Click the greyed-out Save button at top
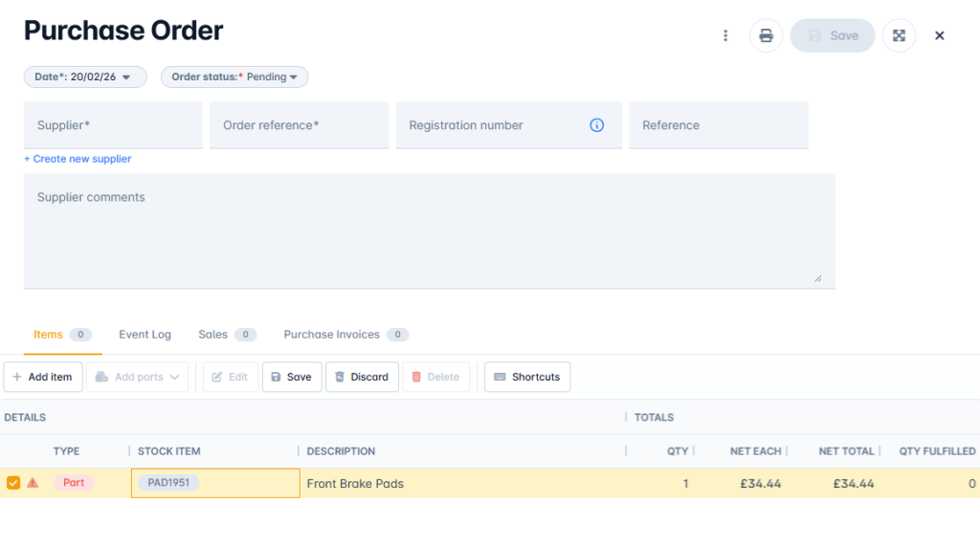This screenshot has height=547, width=980. 833,35
